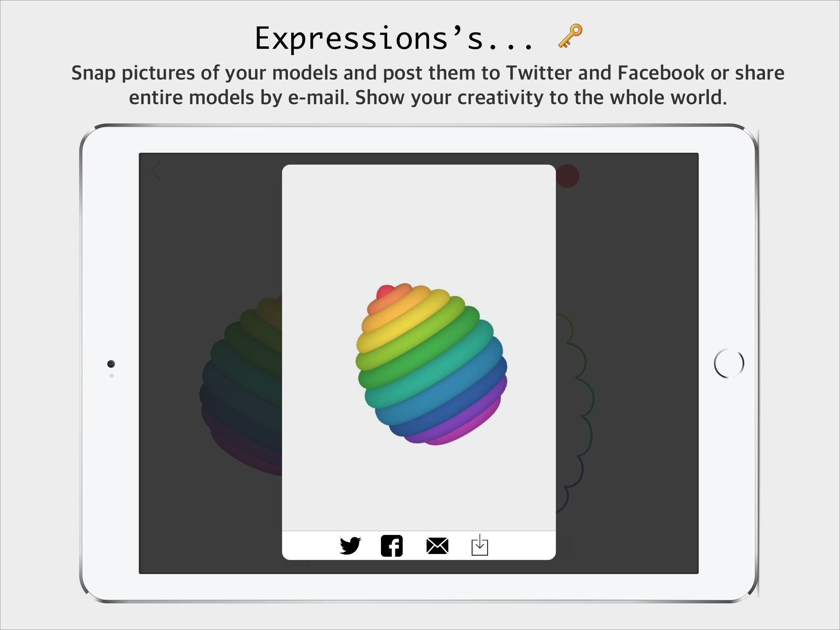
Task: Post to Facebook using the f icon
Action: click(x=392, y=546)
